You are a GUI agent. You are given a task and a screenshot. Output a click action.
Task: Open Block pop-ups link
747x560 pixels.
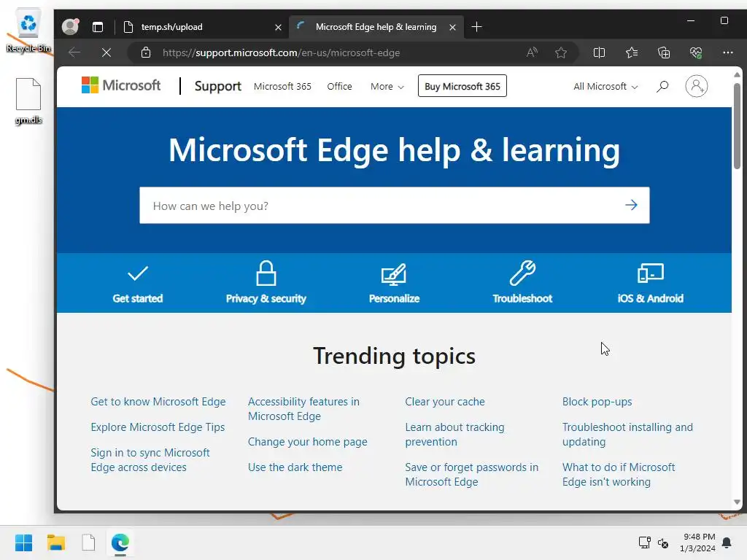click(x=597, y=402)
